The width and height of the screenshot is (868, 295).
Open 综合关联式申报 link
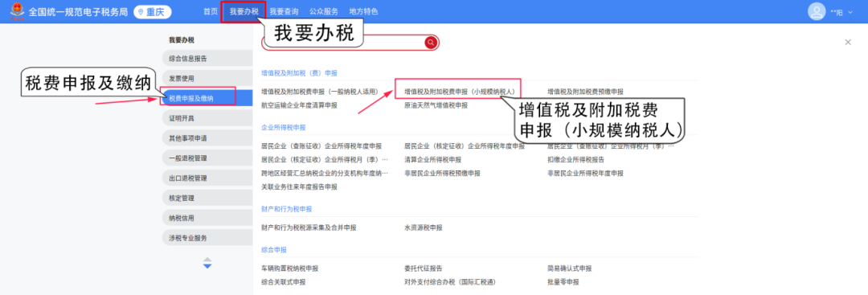(283, 281)
